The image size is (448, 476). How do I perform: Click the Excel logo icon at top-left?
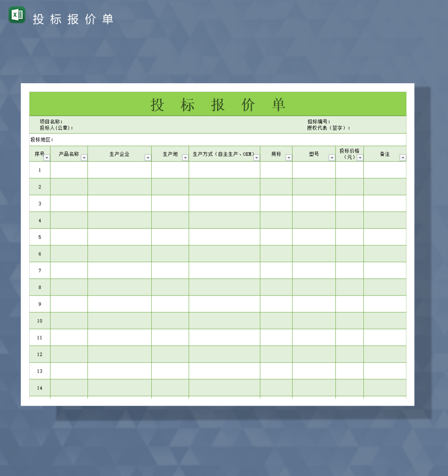point(16,16)
